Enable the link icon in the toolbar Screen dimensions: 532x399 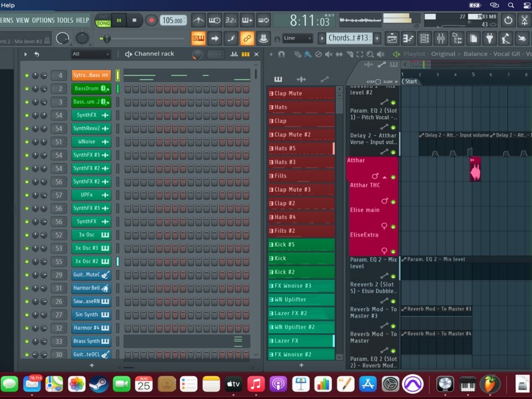coord(247,38)
